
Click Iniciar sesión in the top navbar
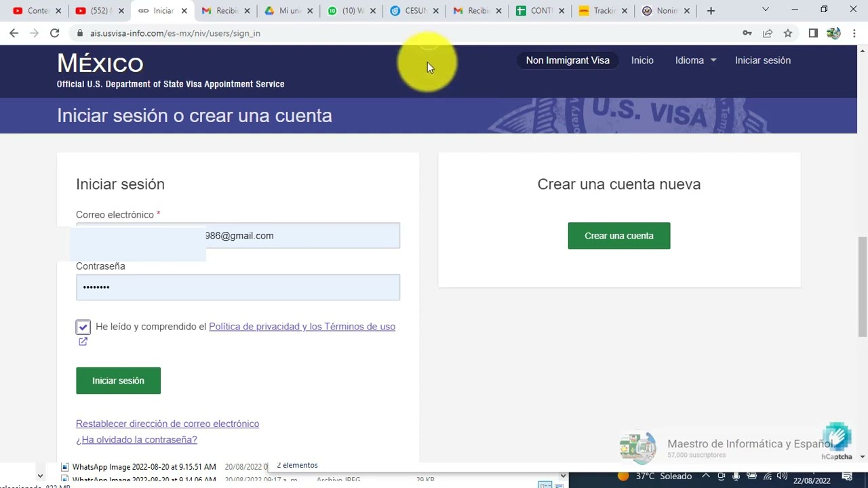[x=763, y=60]
